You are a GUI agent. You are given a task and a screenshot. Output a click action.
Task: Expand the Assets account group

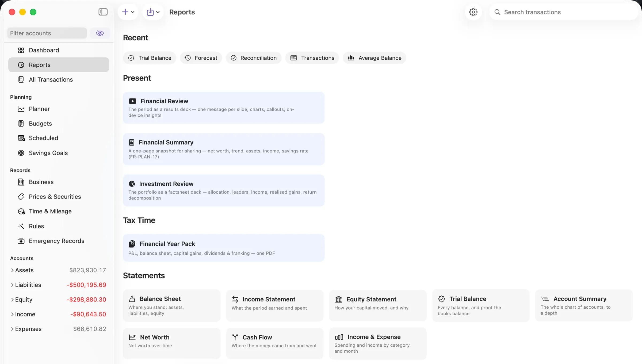12,270
